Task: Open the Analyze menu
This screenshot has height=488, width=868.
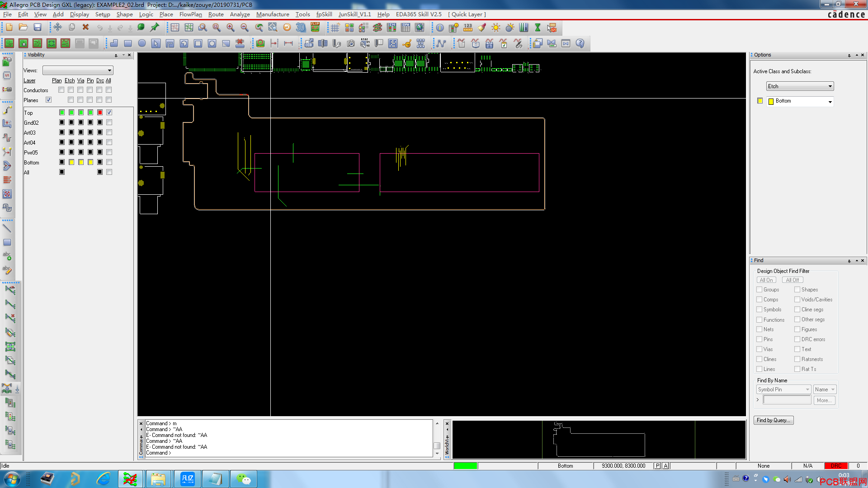Action: click(x=240, y=14)
